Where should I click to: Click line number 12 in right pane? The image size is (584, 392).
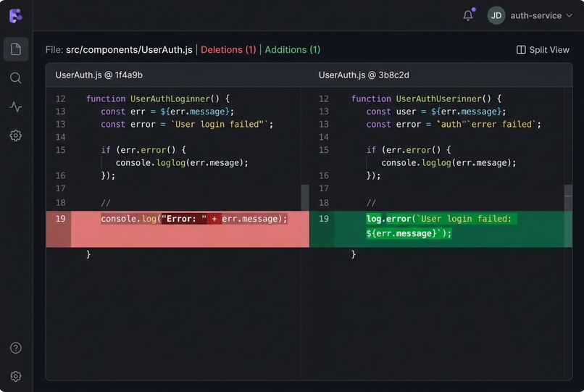324,99
